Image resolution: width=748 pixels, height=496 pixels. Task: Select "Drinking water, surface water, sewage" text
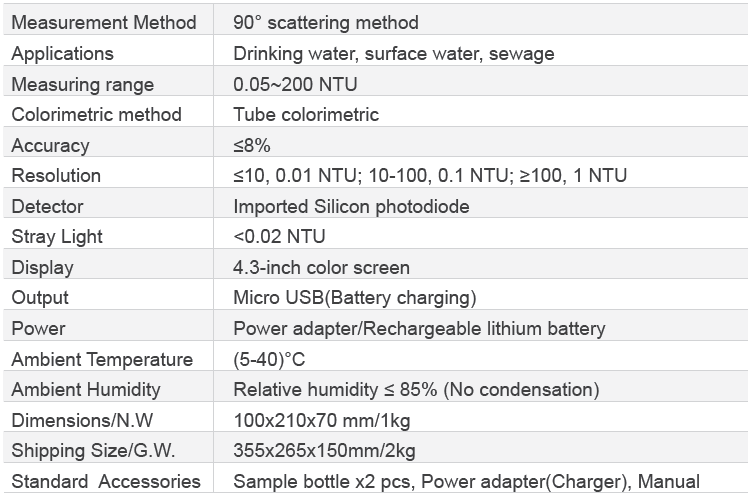pyautogui.click(x=393, y=54)
